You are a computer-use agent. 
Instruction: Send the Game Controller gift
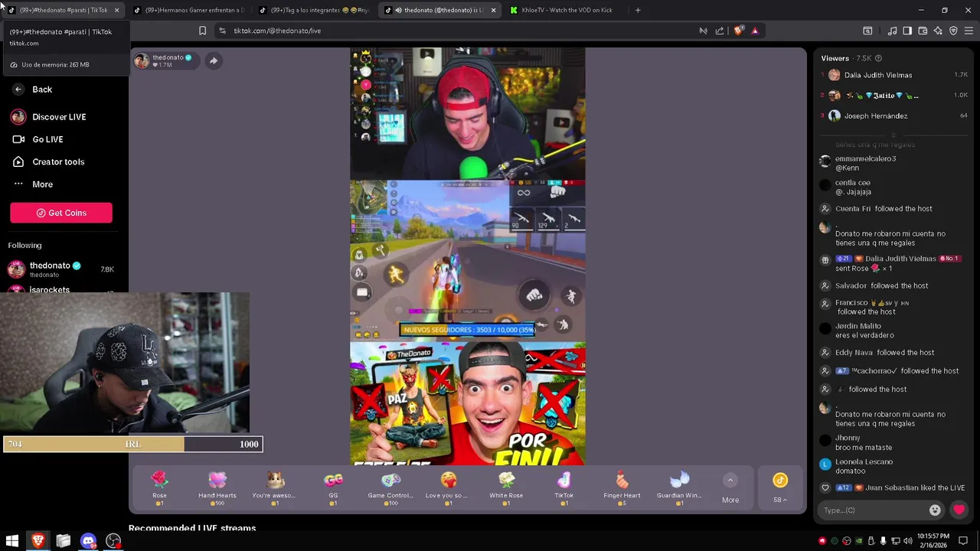click(x=390, y=487)
